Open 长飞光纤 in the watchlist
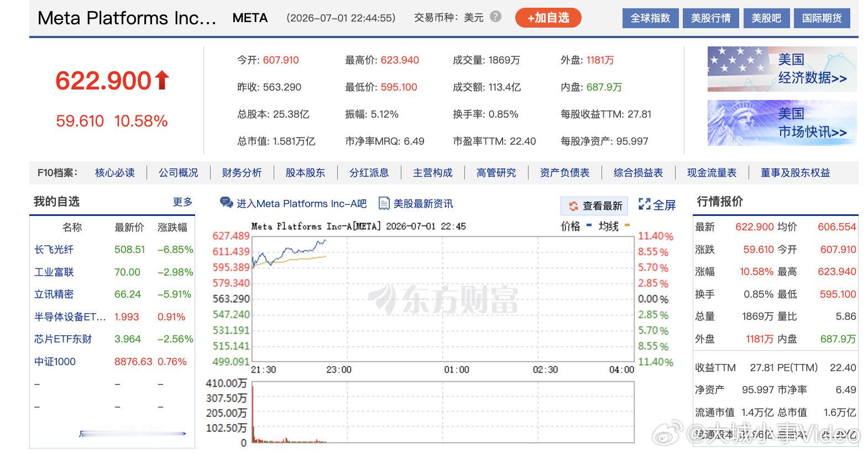This screenshot has height=454, width=868. click(x=54, y=250)
